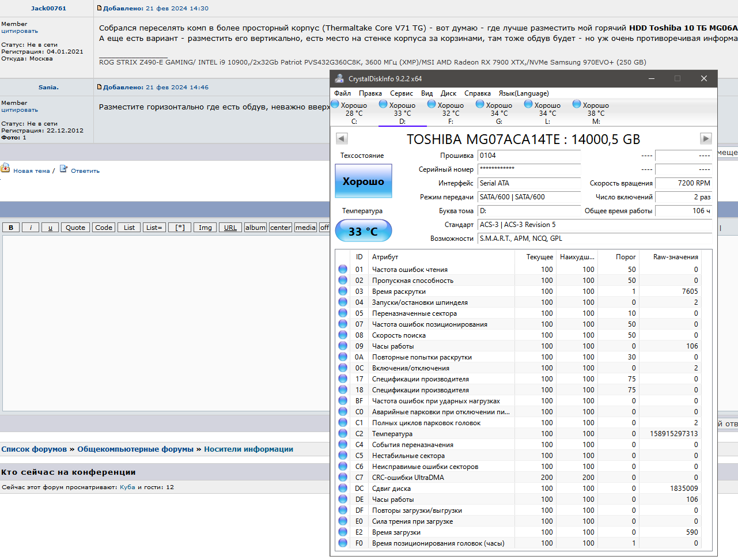Select the Неисправимые ошибки секторов attribute row
Viewport: 738px width, 560px height.
point(520,467)
